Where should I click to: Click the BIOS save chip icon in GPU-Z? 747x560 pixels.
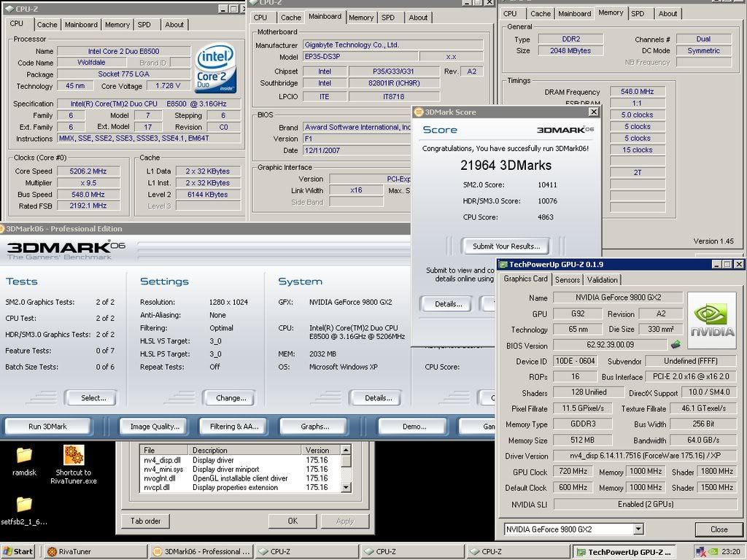pyautogui.click(x=676, y=344)
